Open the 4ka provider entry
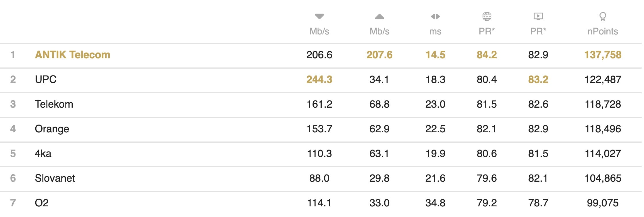 coord(43,154)
